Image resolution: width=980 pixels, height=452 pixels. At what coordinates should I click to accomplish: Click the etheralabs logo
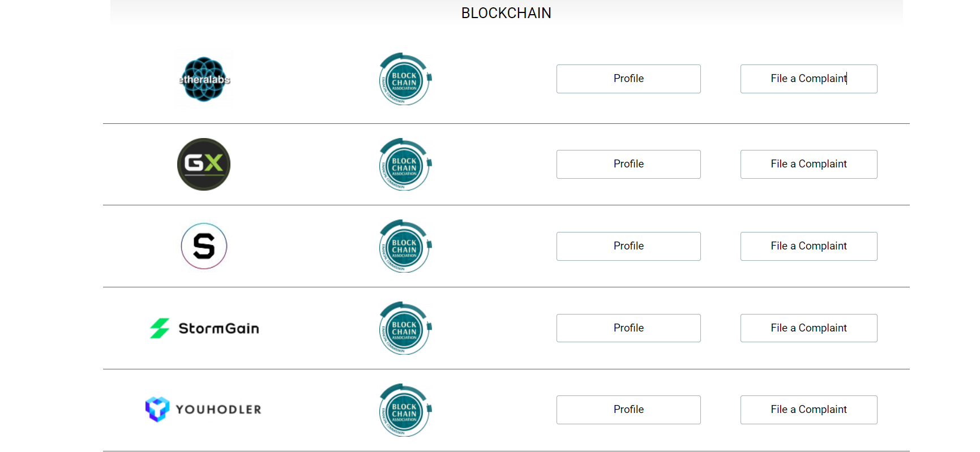[204, 79]
